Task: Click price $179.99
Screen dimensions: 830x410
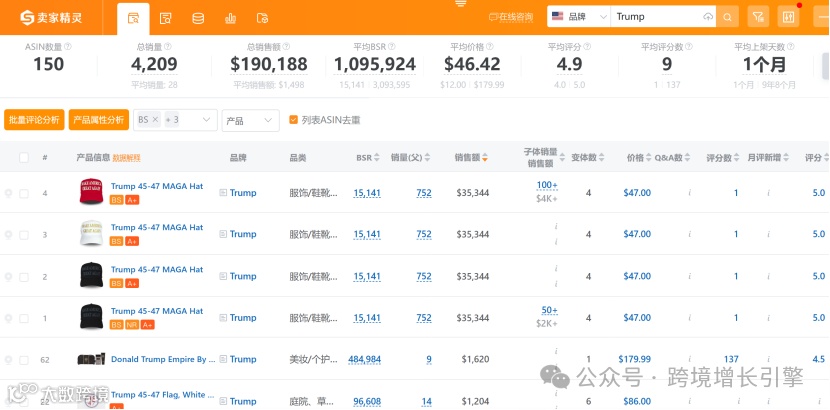Action: pos(635,359)
